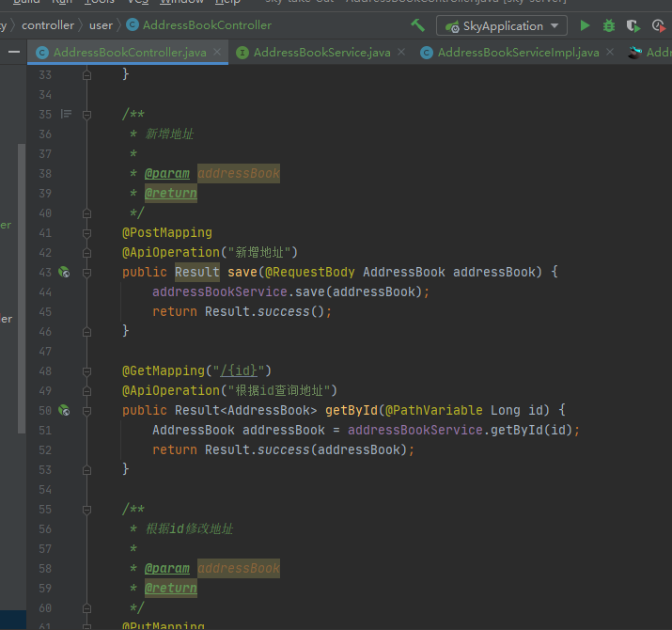Close the AddressBookService.java tab
672x630 pixels.
click(401, 52)
